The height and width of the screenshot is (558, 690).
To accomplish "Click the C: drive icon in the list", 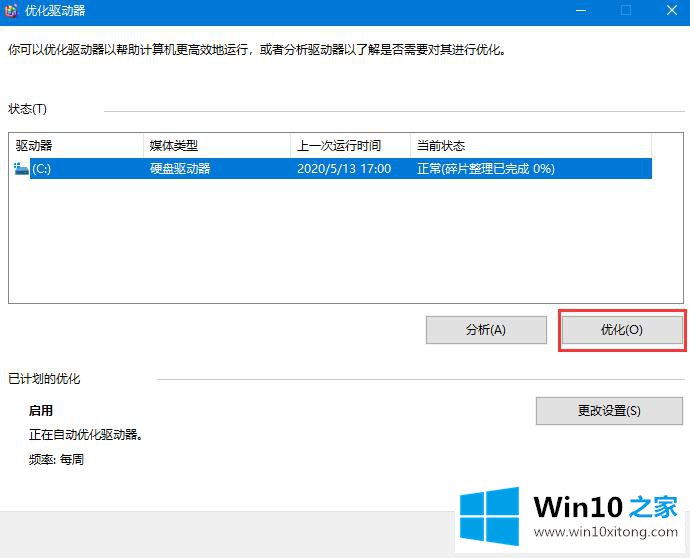I will 22,169.
